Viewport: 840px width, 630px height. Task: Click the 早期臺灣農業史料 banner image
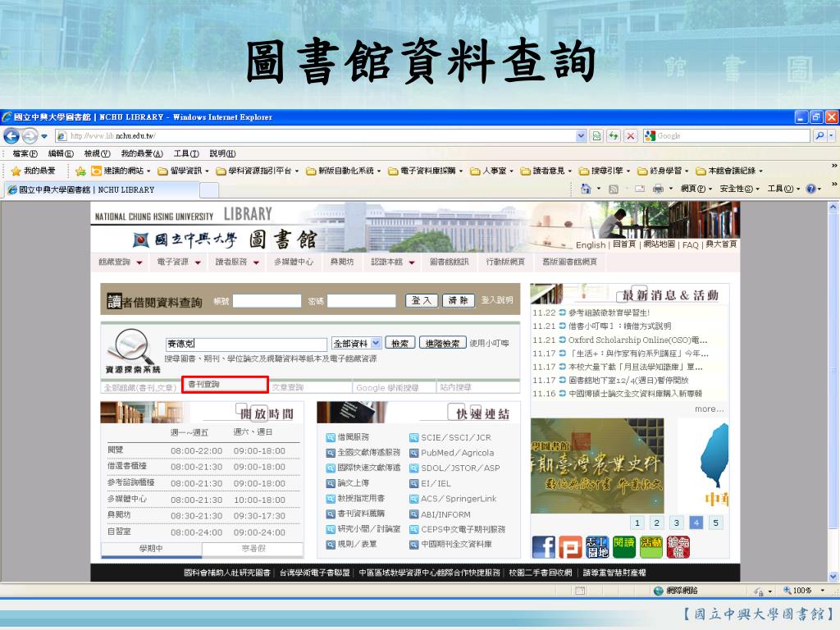coord(597,466)
